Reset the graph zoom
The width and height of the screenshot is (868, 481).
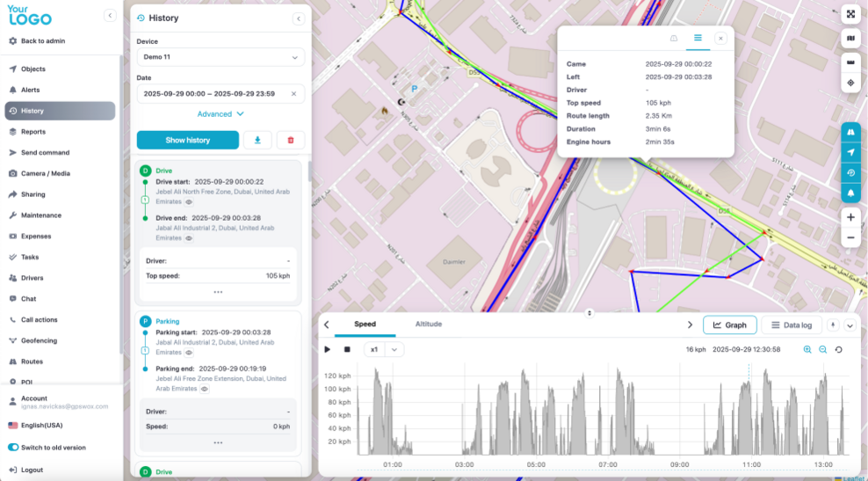pyautogui.click(x=838, y=349)
